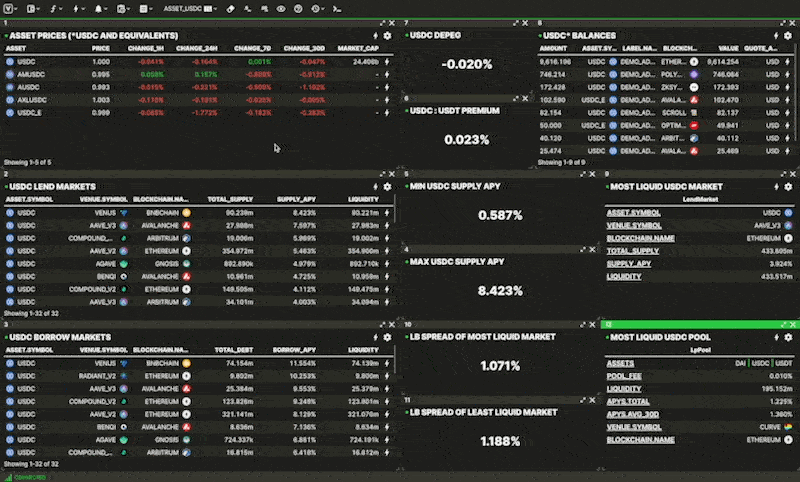
Task: Open the terminal command prompt icon
Action: point(337,9)
